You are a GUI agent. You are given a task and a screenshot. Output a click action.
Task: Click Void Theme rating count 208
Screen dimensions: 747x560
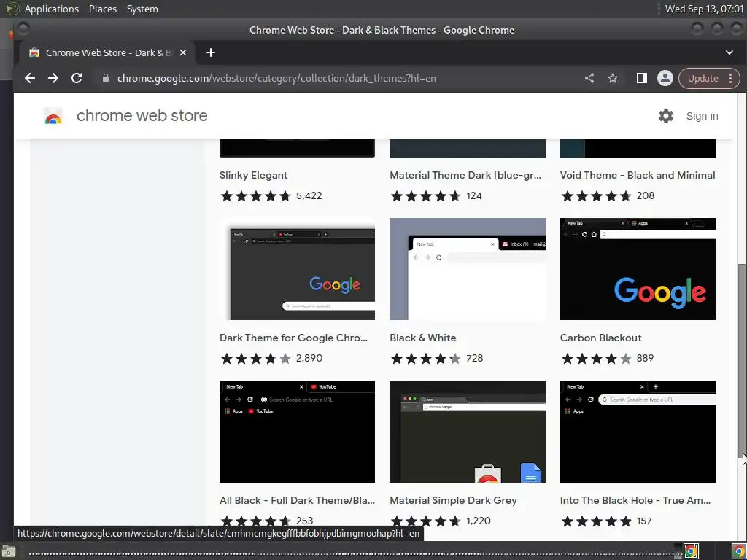coord(645,195)
